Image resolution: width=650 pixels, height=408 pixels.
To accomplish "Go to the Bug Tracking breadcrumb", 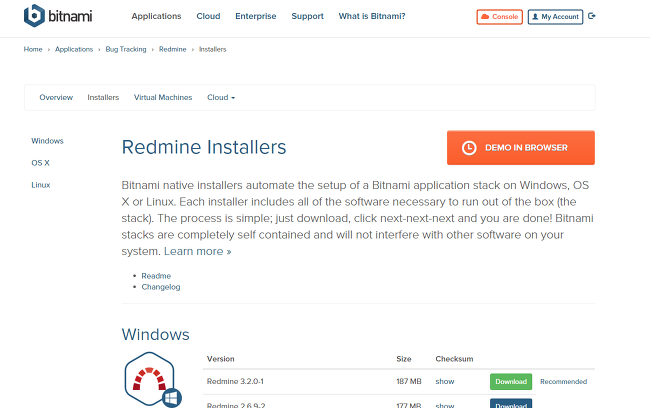I will 126,49.
